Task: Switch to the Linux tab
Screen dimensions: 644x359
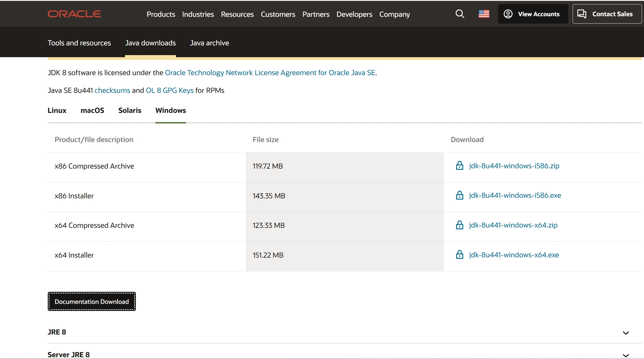Action: [57, 111]
